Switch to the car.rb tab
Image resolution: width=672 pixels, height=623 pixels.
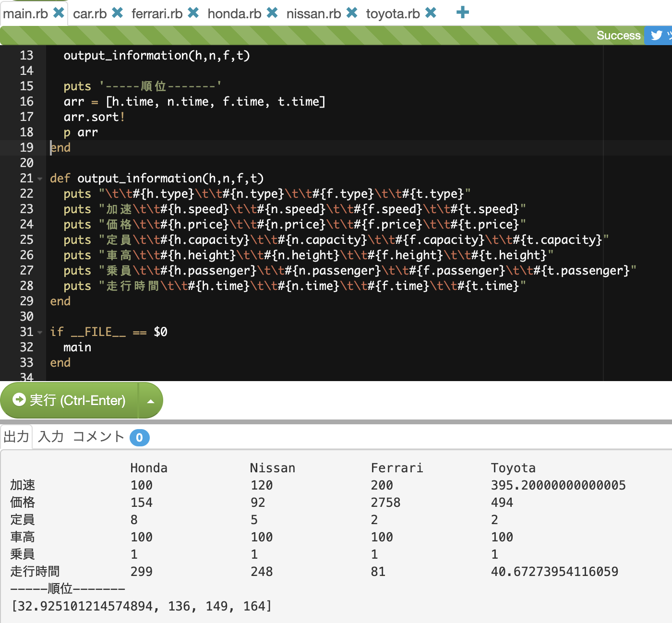[90, 13]
